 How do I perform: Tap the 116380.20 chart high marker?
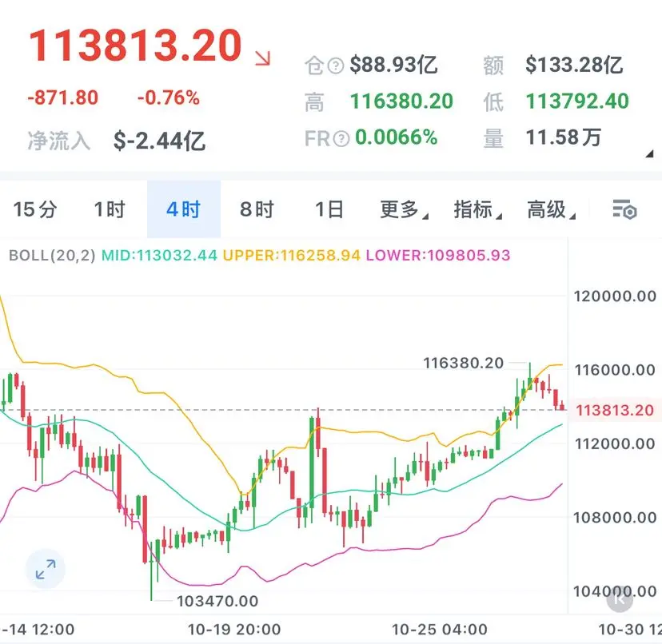coord(463,363)
